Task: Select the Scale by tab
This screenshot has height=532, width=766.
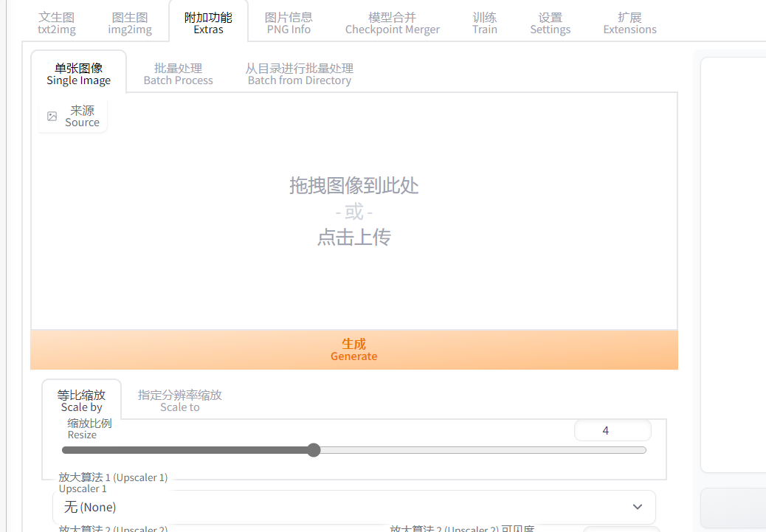Action: [x=81, y=401]
